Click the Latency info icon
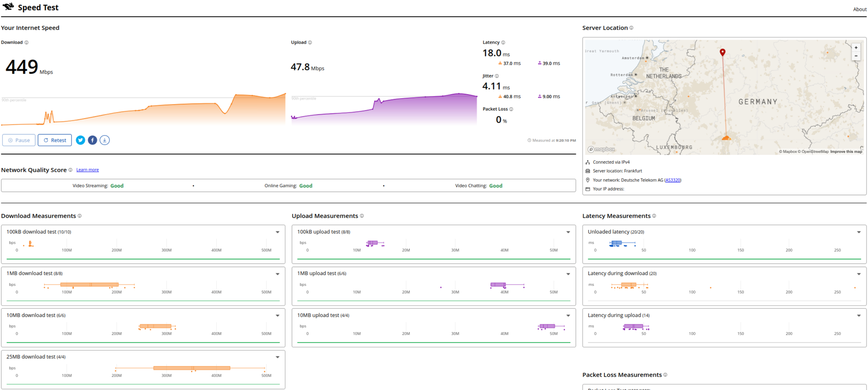The image size is (868, 390). click(503, 43)
